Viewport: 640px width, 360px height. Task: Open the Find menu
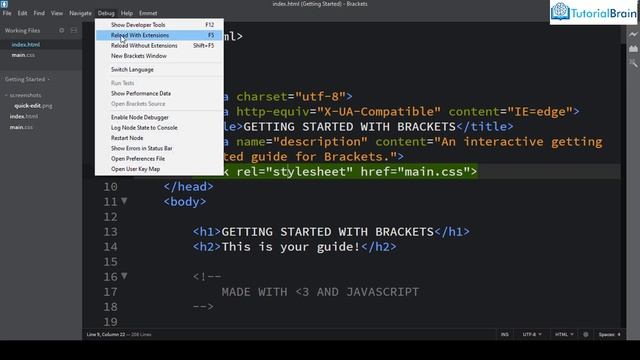click(x=39, y=13)
